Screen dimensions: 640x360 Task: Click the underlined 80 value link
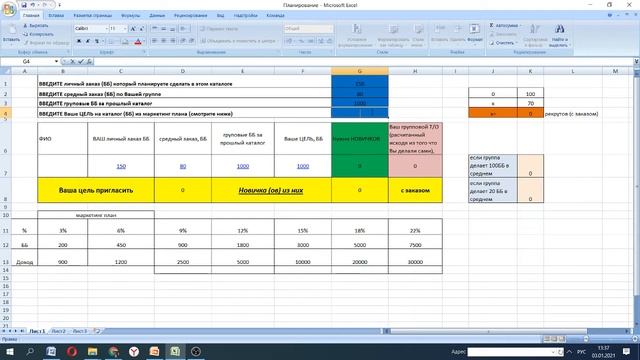(x=183, y=166)
